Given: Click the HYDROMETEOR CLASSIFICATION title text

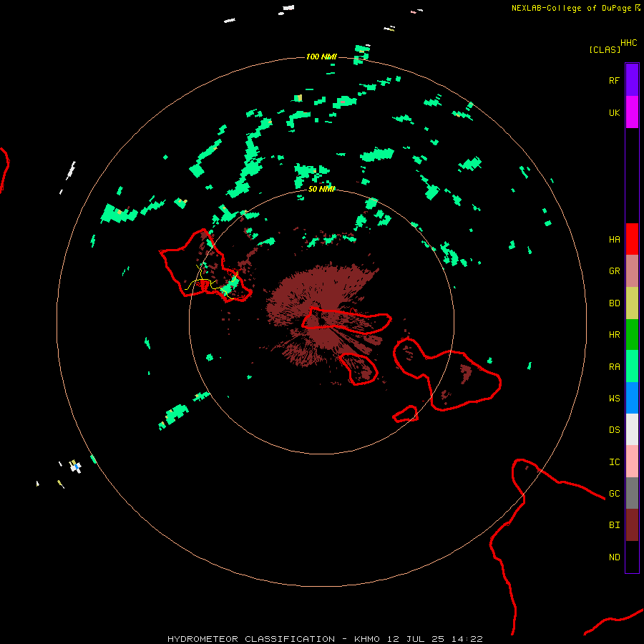Looking at the screenshot, I should [x=251, y=639].
